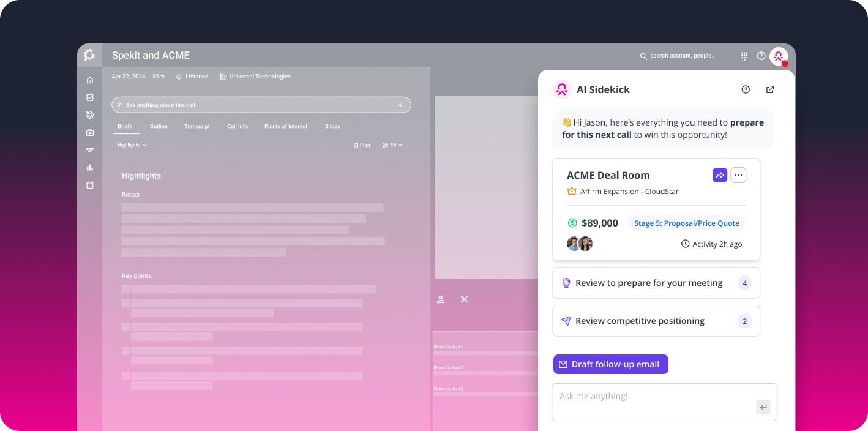Expand Review to prepare for your meeting

[x=656, y=283]
